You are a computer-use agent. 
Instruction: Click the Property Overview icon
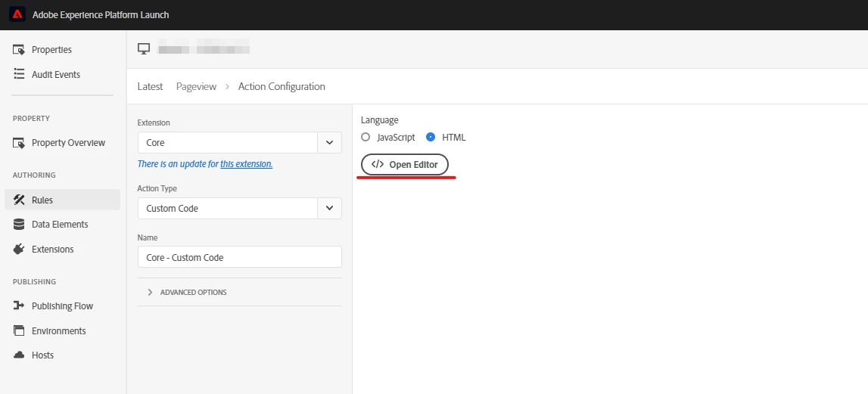[x=20, y=143]
